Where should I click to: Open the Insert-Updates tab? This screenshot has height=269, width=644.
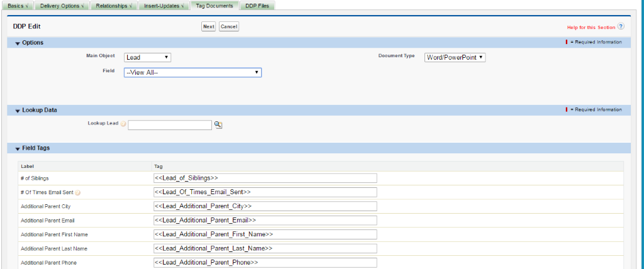164,6
